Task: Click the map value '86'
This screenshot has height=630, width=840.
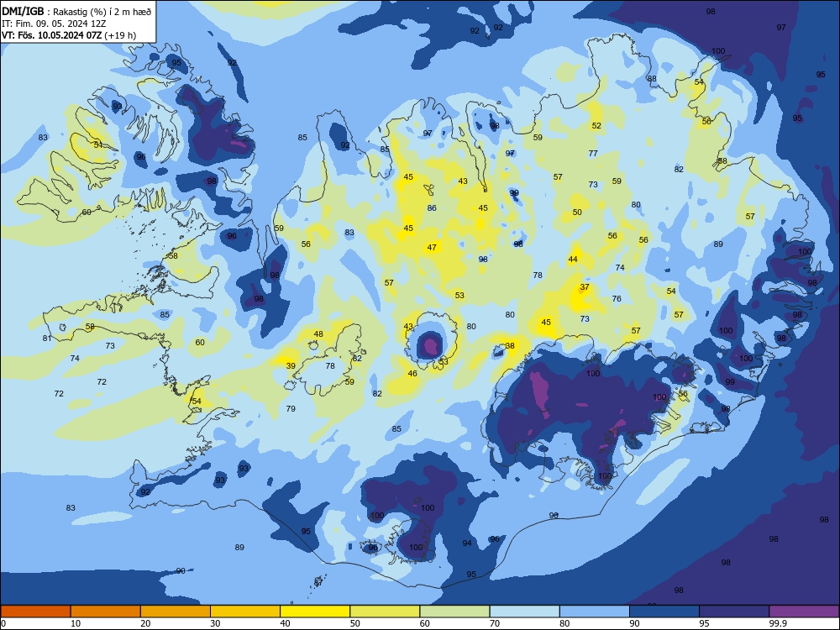Action: click(432, 208)
